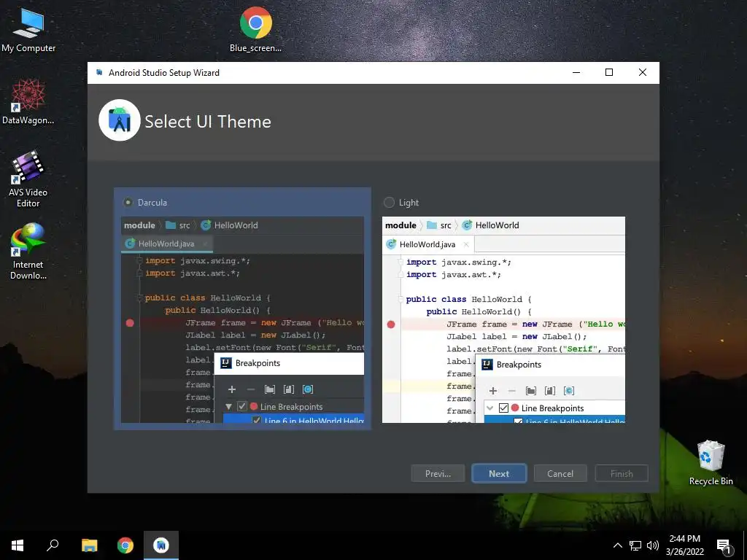Screen dimensions: 747x560
Task: Click the Previous button
Action: (438, 473)
